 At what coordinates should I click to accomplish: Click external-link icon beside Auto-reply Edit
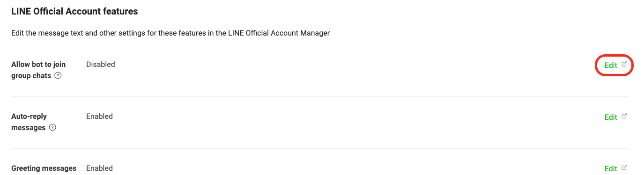pyautogui.click(x=624, y=117)
